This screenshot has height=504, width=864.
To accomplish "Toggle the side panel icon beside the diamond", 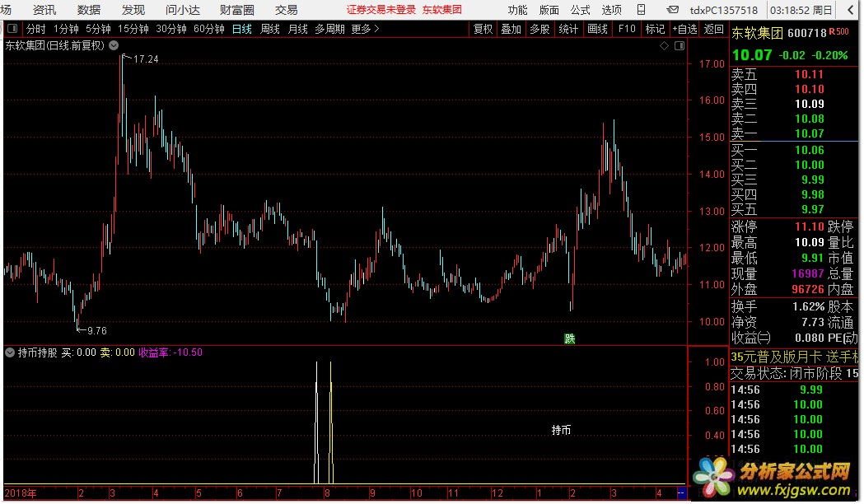I will point(679,46).
